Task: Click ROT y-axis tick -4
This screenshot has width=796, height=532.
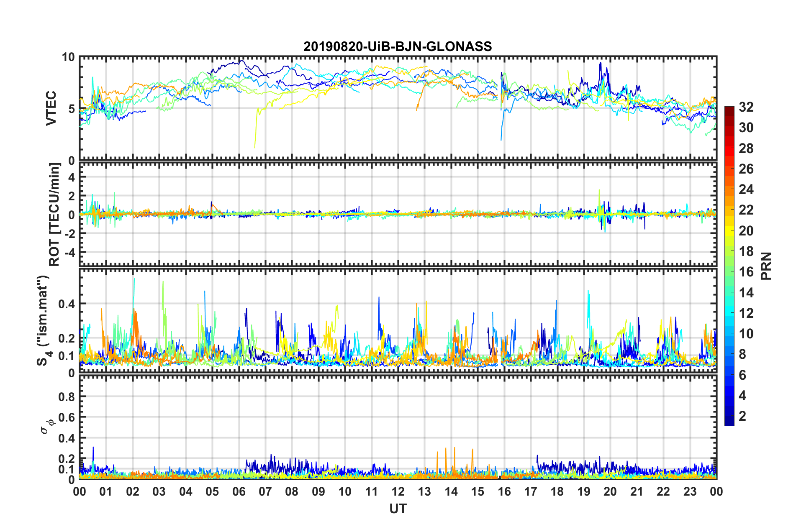Action: pyautogui.click(x=70, y=253)
